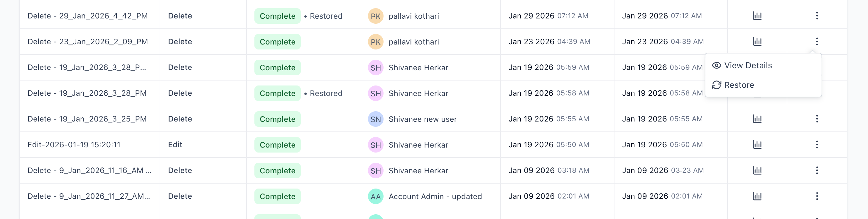This screenshot has height=219, width=868.
Task: Click the refresh icon beside Restore
Action: point(717,85)
